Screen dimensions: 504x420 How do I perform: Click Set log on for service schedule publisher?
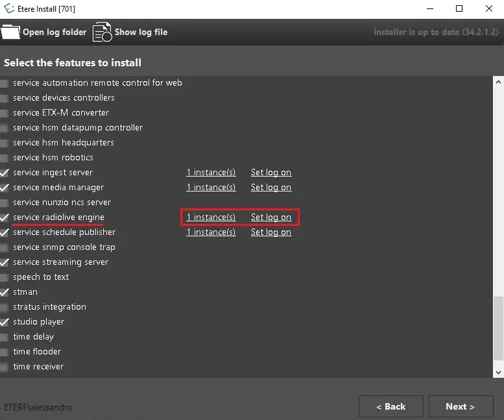[271, 232]
